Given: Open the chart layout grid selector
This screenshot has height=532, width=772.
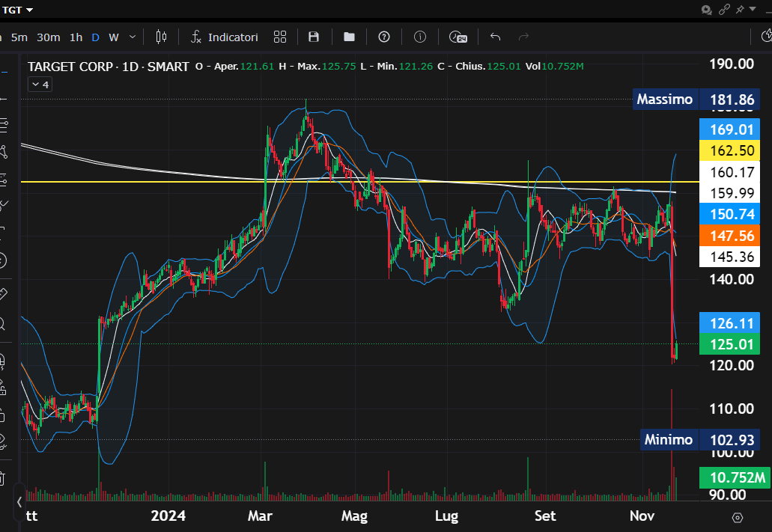Looking at the screenshot, I should (x=280, y=37).
